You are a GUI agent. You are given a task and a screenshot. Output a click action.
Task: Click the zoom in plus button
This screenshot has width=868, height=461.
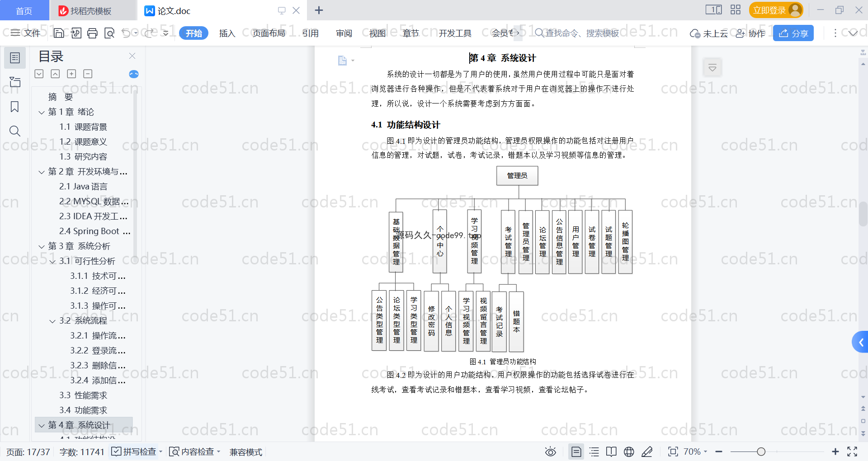835,452
